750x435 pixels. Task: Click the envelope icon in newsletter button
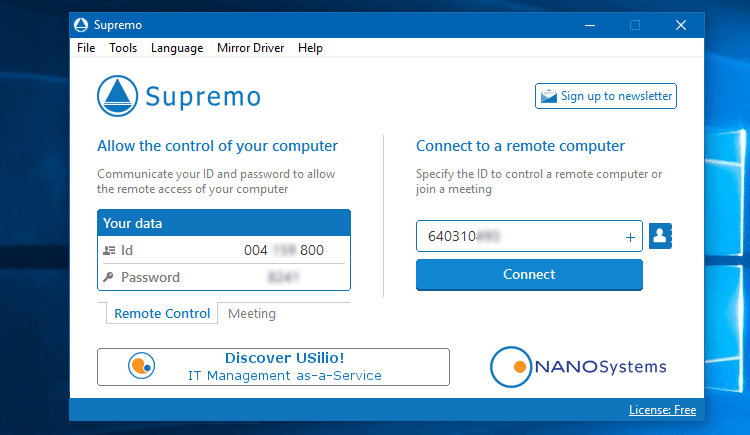point(549,96)
